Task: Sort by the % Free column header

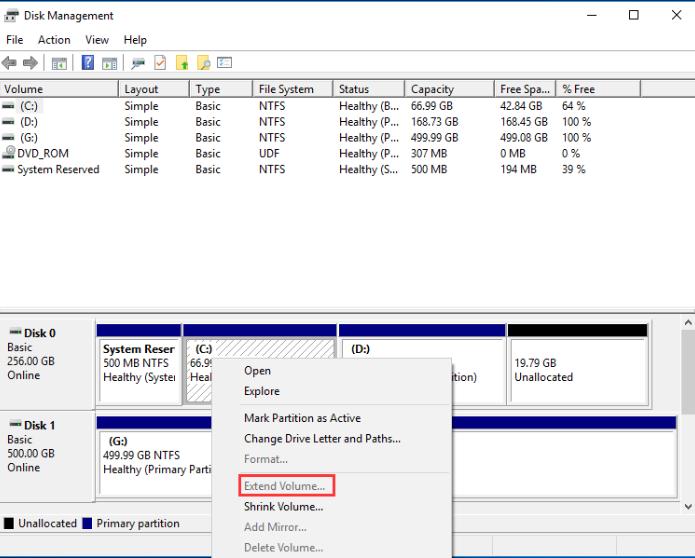Action: pyautogui.click(x=598, y=89)
